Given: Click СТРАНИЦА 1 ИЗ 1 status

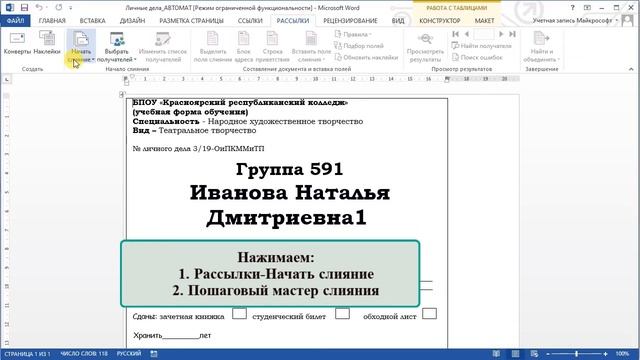Looking at the screenshot, I should [x=27, y=354].
